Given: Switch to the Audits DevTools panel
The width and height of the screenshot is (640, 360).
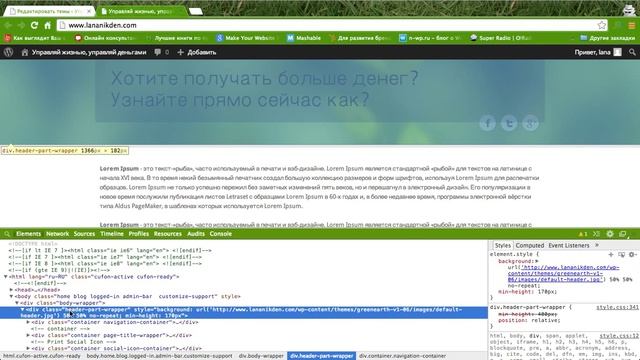Looking at the screenshot, I should pyautogui.click(x=196, y=234).
